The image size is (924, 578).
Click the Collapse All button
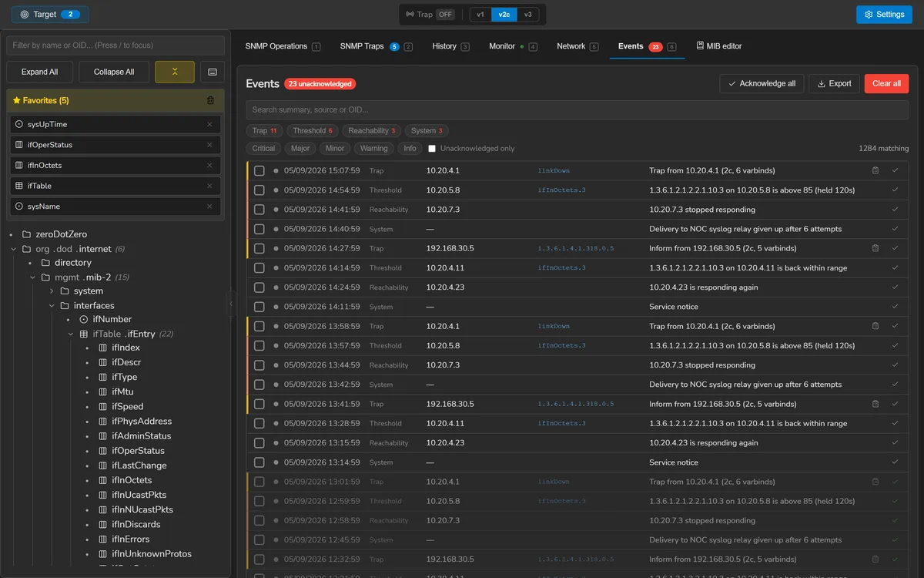[114, 72]
